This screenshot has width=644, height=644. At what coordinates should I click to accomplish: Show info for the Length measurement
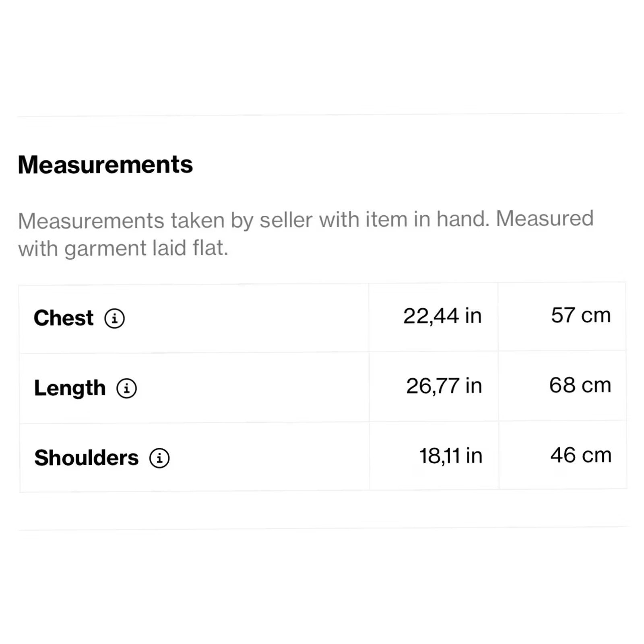point(127,388)
